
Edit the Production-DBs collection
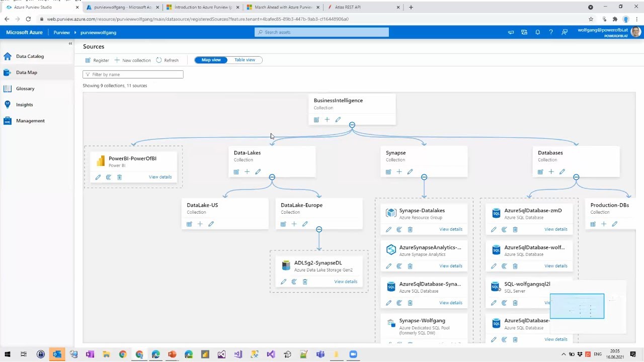point(614,224)
